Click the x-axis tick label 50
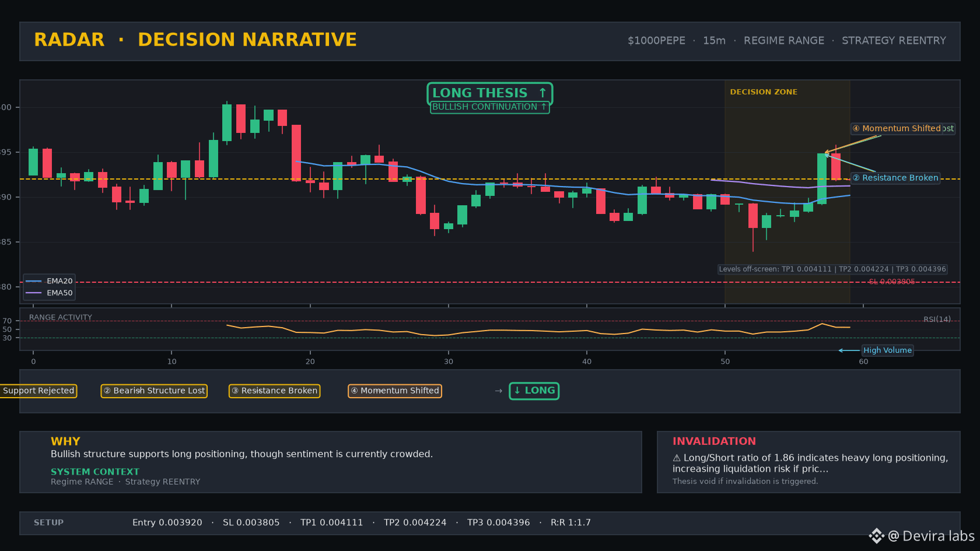Image resolution: width=980 pixels, height=551 pixels. tap(725, 362)
